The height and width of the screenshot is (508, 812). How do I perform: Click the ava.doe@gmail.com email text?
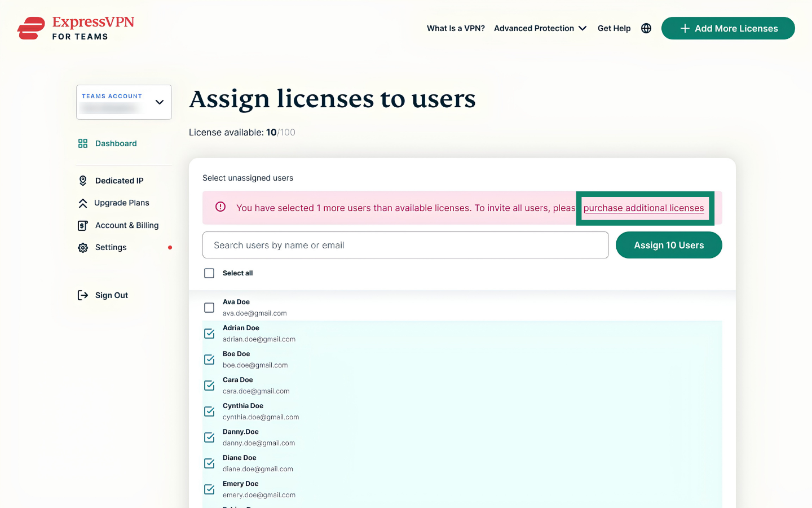pos(255,313)
